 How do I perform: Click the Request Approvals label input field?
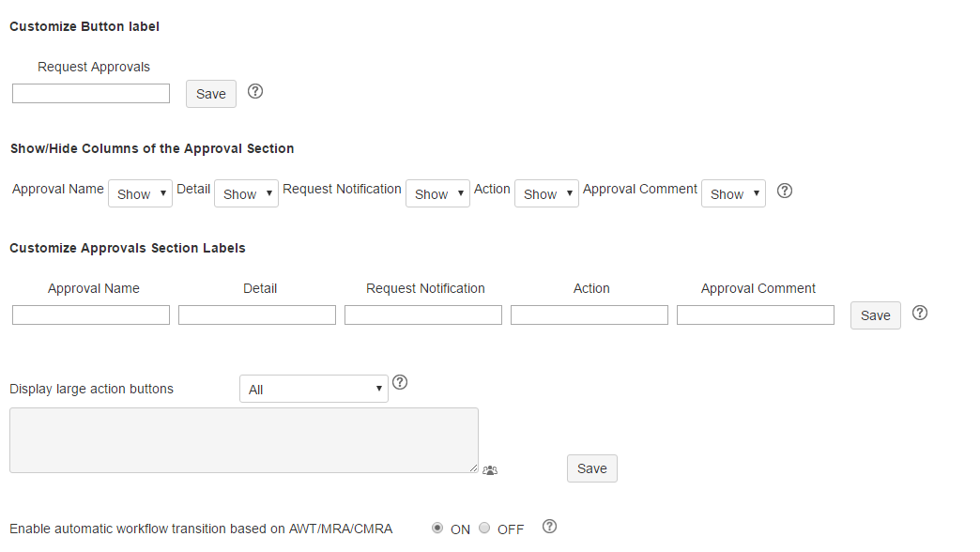click(91, 94)
